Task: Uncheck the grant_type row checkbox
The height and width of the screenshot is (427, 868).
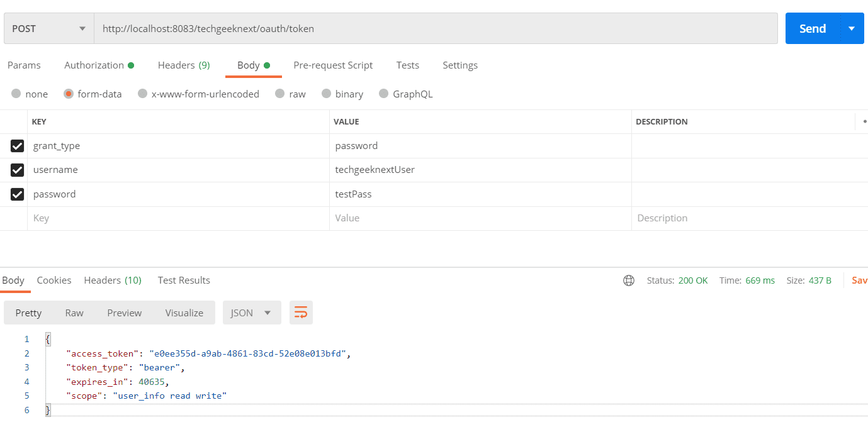Action: [x=17, y=146]
